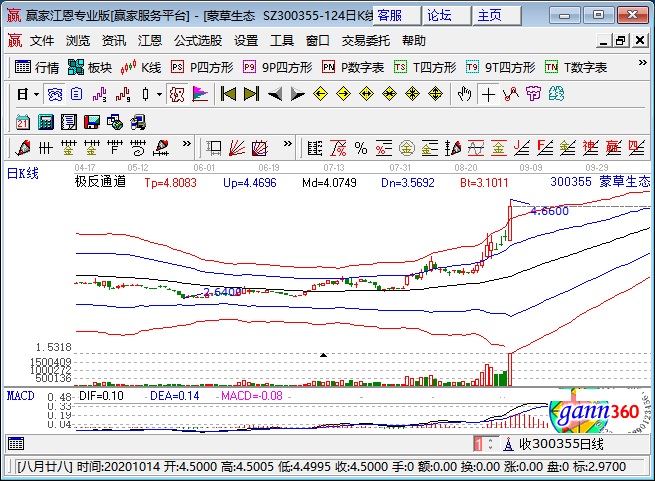This screenshot has width=655, height=481.
Task: Step chart forward with black right triangle
Action: pyautogui.click(x=297, y=94)
